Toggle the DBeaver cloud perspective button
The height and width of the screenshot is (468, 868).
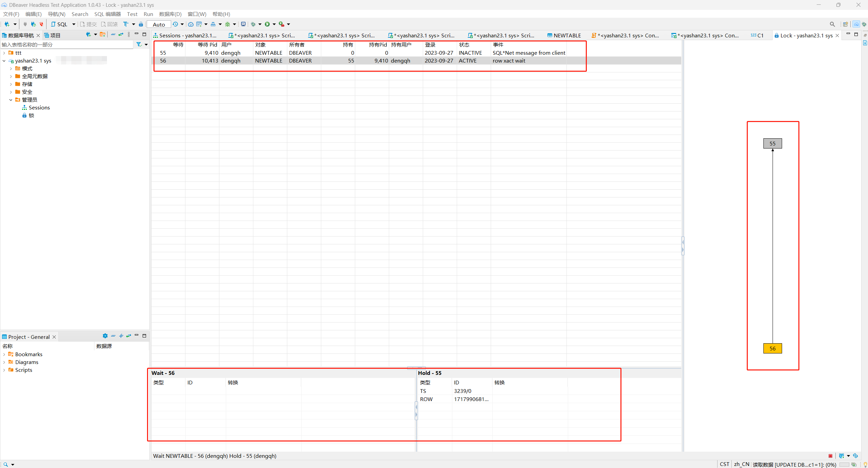pos(856,24)
